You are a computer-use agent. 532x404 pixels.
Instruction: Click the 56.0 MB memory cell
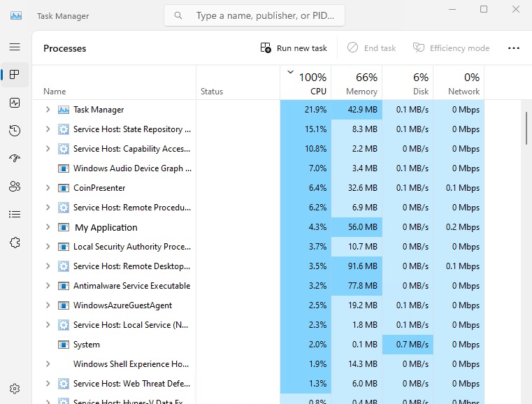coord(357,227)
